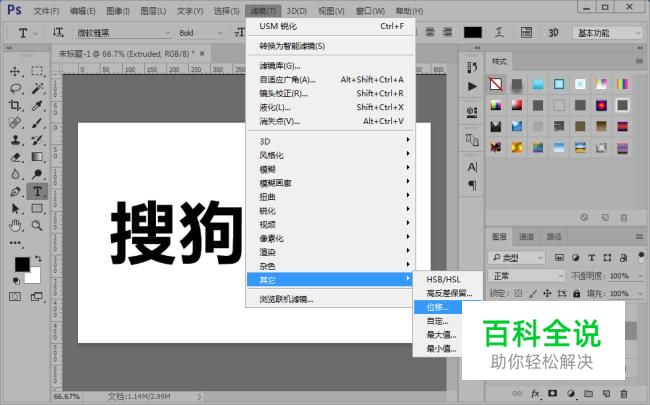This screenshot has height=405, width=650.
Task: Toggle the Character and Paragraph panels
Action: (526, 32)
